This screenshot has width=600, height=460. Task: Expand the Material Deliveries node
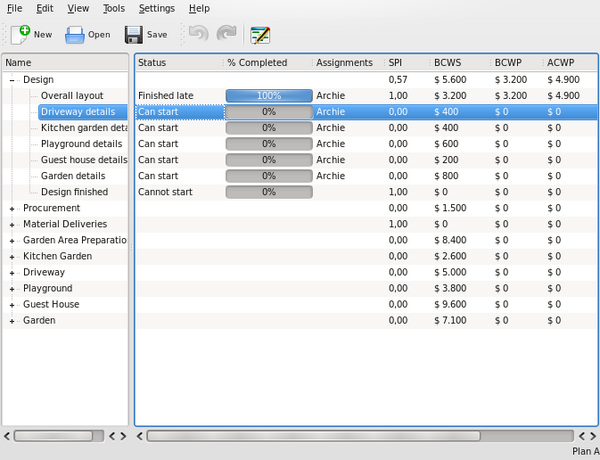(x=12, y=224)
